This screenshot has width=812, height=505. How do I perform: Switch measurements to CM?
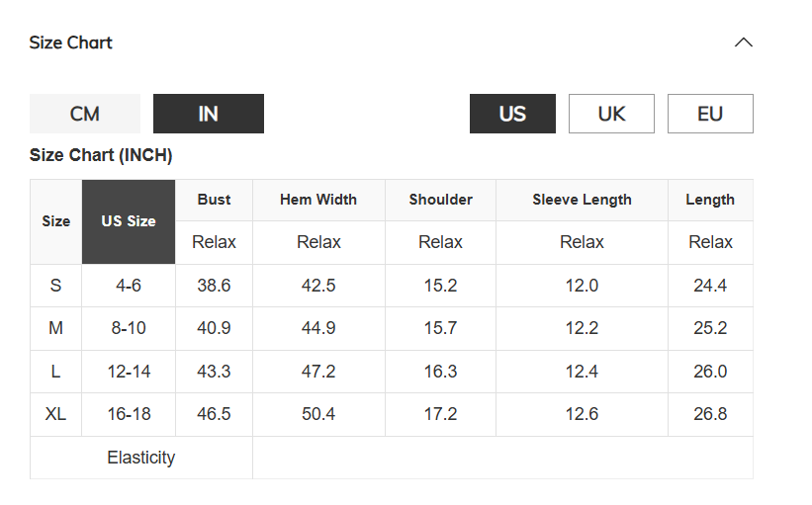85,114
